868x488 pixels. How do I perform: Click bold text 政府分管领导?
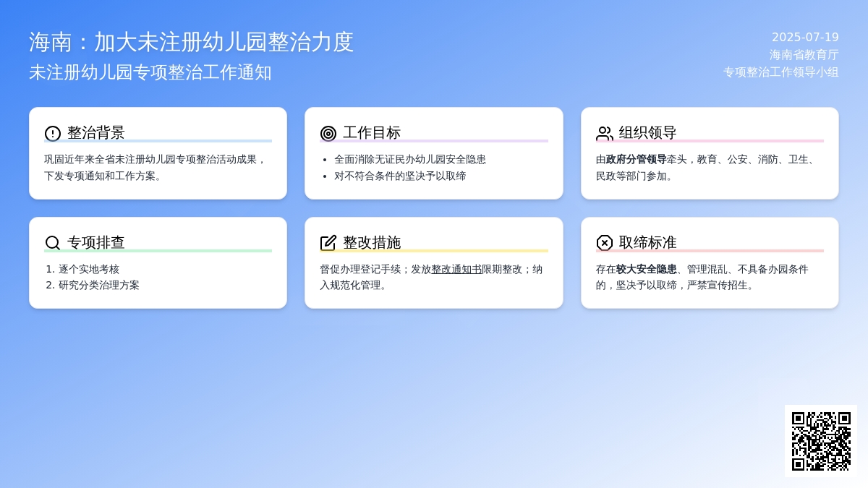637,159
